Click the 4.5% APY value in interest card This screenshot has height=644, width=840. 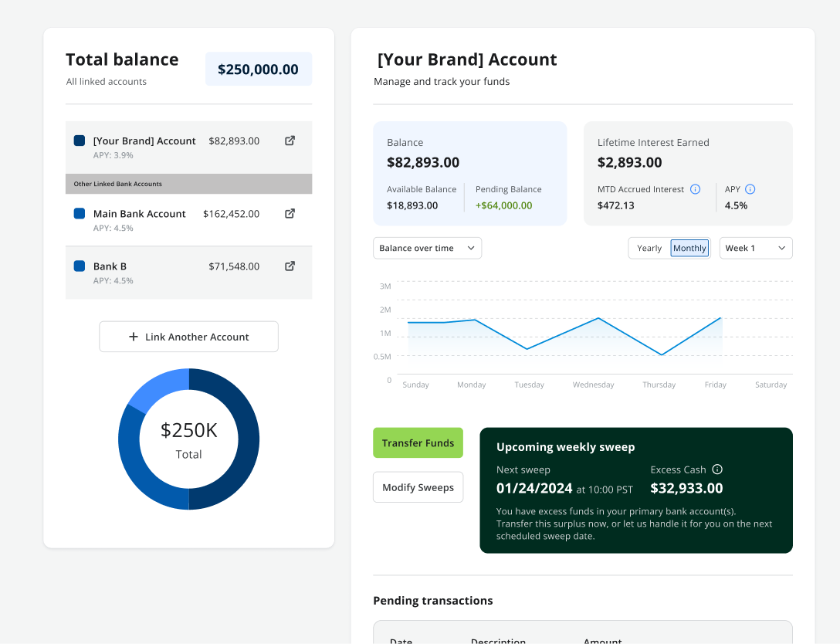[x=736, y=205]
